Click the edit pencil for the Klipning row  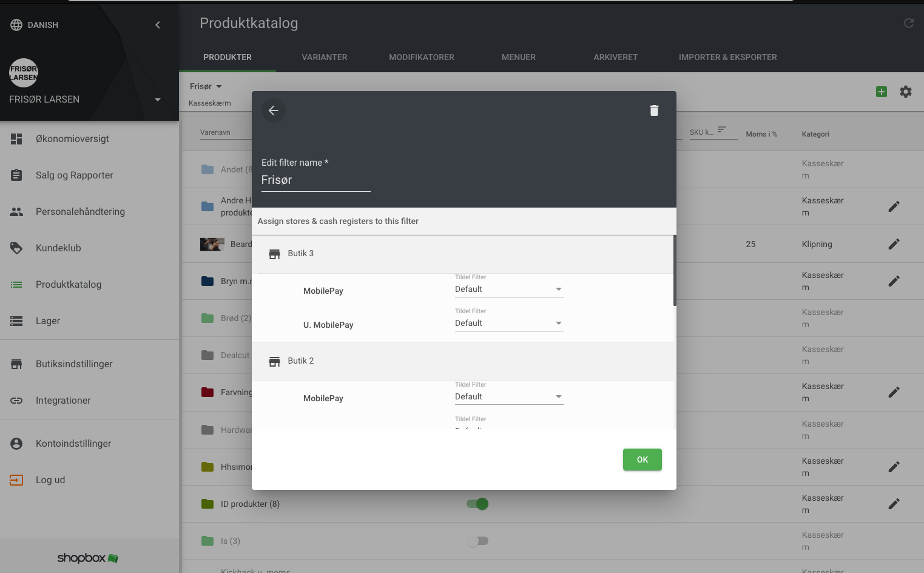[x=894, y=244]
